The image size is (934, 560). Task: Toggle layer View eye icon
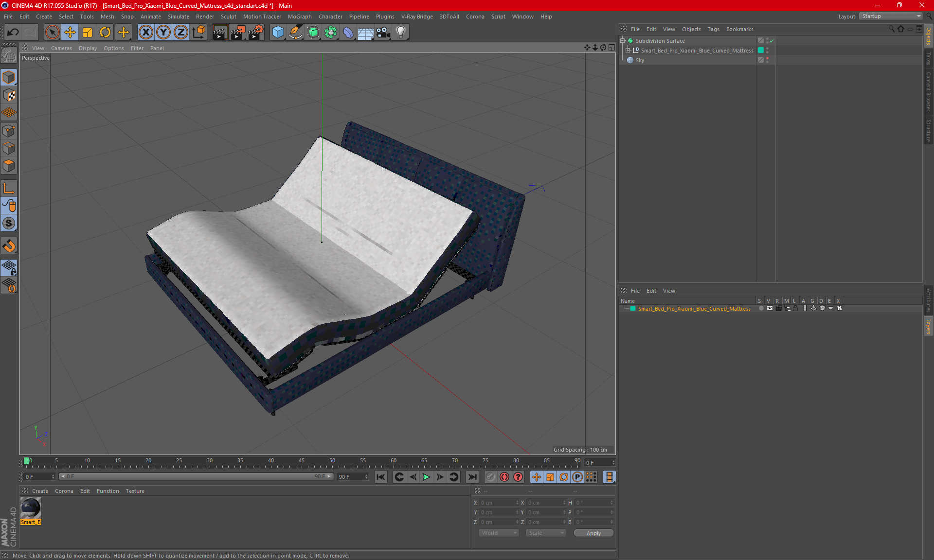pyautogui.click(x=770, y=309)
